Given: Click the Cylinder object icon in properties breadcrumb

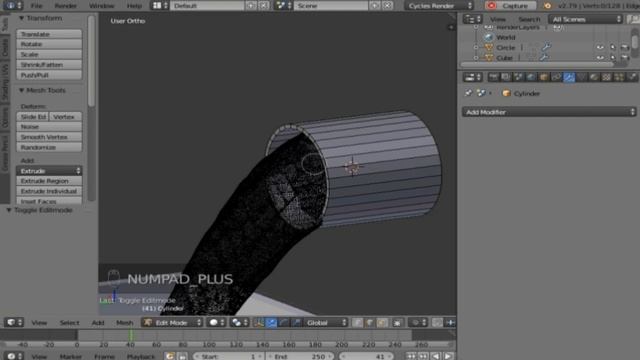Looking at the screenshot, I should click(x=507, y=93).
